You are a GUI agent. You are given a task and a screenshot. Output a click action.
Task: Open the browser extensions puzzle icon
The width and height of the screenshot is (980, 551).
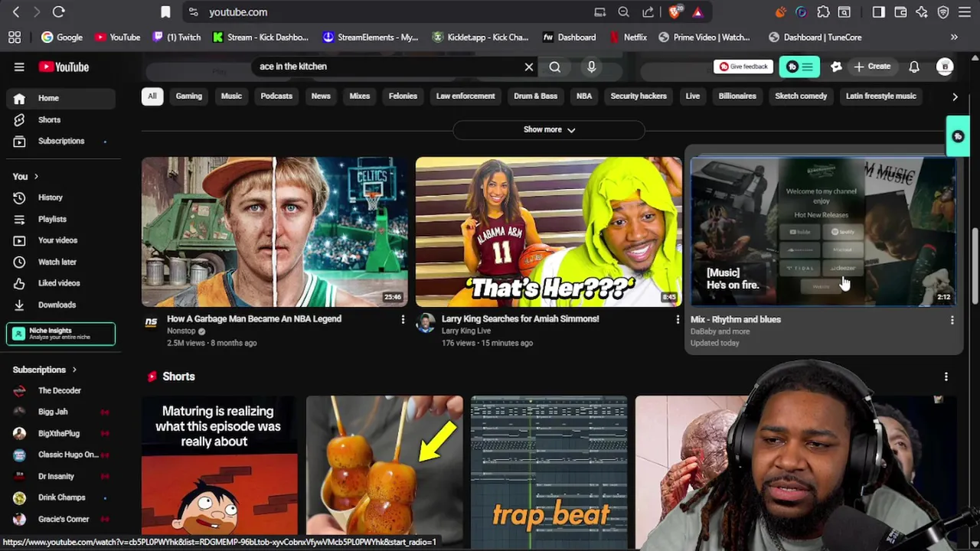pos(823,12)
